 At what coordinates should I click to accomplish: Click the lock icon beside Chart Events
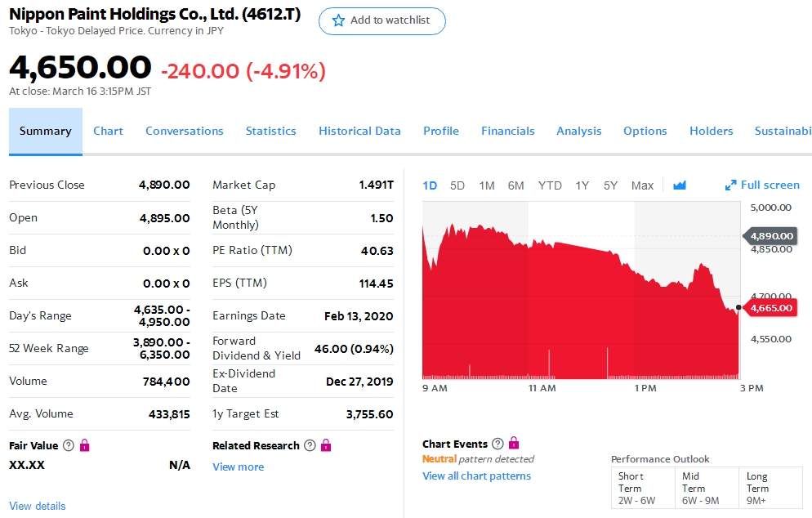tap(514, 444)
